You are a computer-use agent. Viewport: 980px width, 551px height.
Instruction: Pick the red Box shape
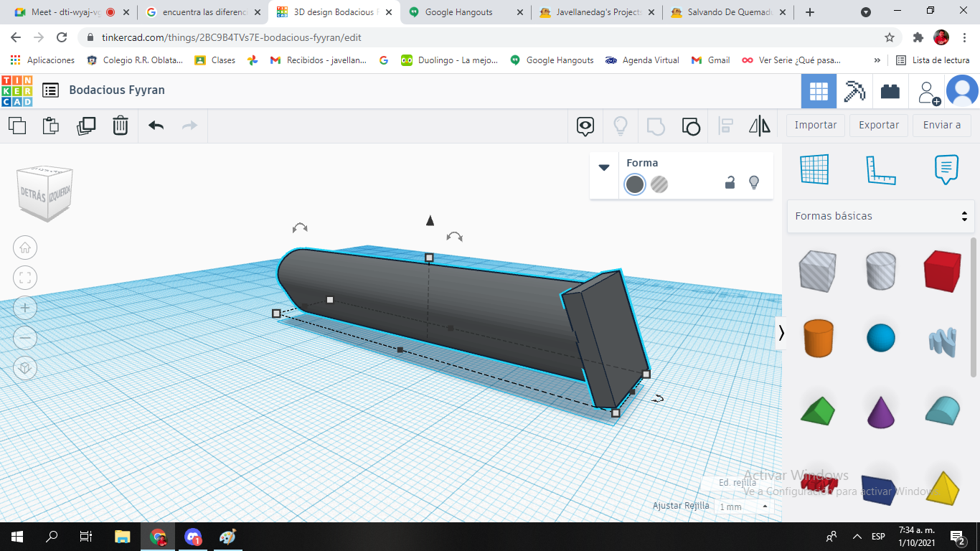[x=943, y=270]
